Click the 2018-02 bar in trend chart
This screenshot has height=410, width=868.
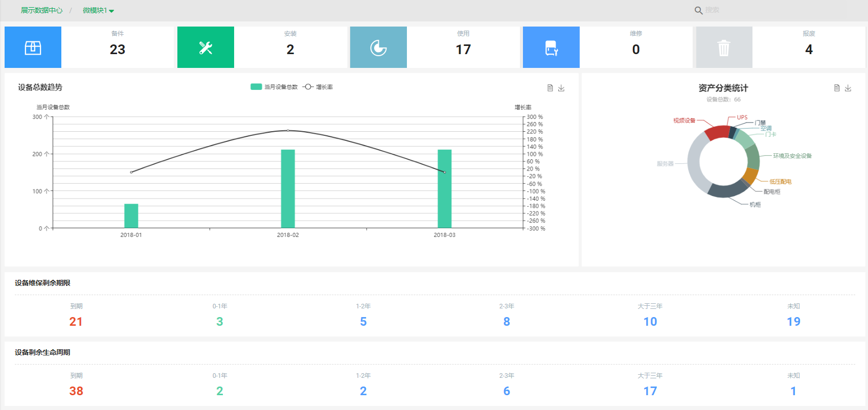288,188
